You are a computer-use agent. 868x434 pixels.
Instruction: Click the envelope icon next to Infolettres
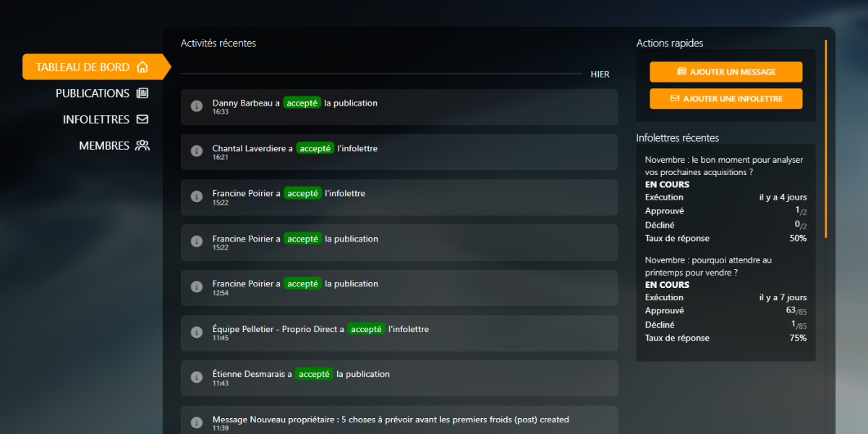coord(142,119)
